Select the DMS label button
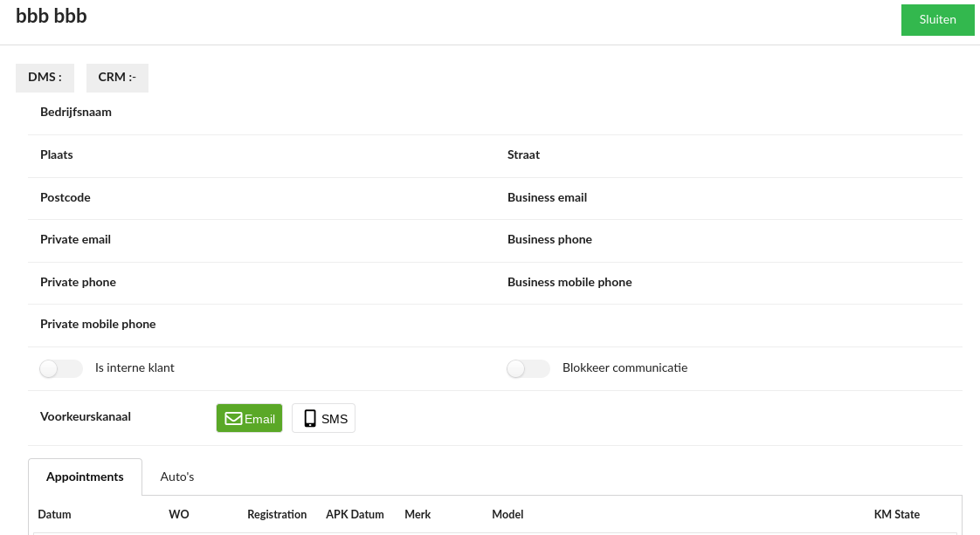Screen dimensions: 980x535 click(x=45, y=78)
